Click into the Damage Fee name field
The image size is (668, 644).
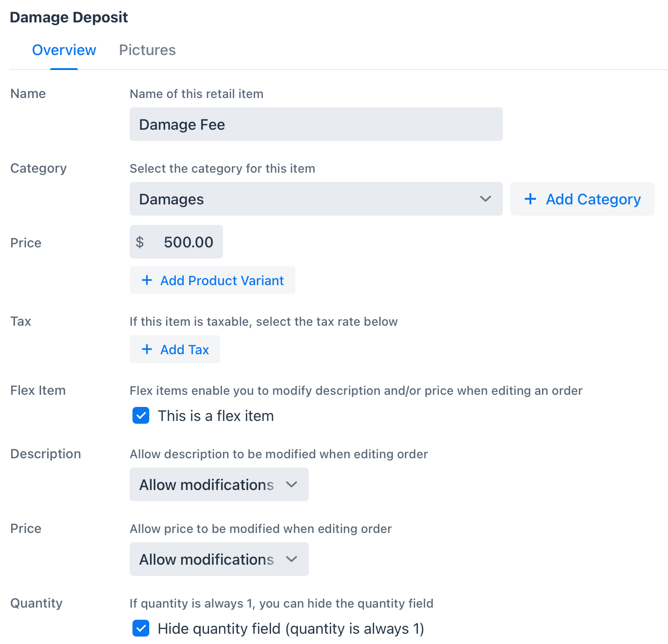316,124
